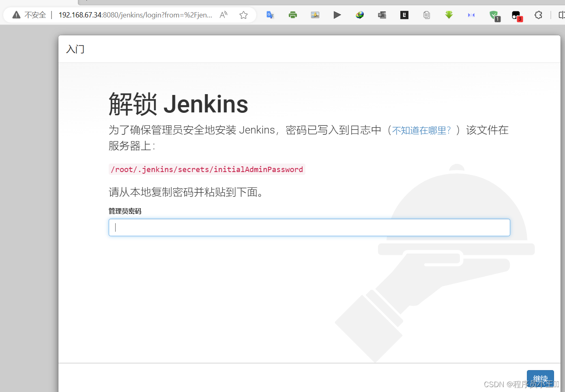
Task: Click the green printer extension icon
Action: pos(293,15)
